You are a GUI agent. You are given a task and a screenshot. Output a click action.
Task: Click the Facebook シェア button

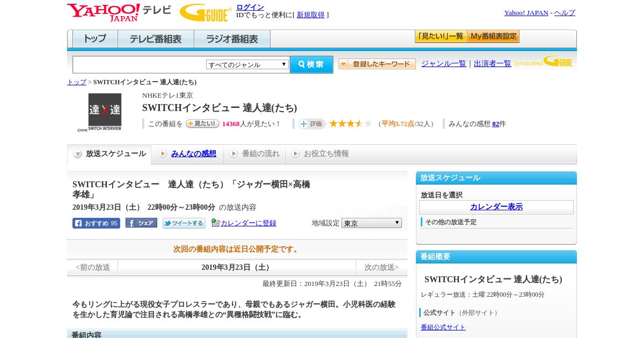141,223
